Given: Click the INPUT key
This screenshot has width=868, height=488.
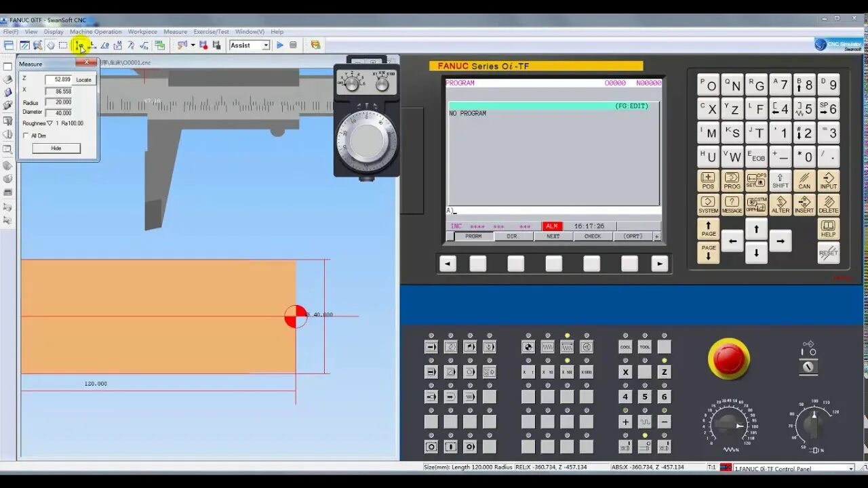Looking at the screenshot, I should (829, 180).
